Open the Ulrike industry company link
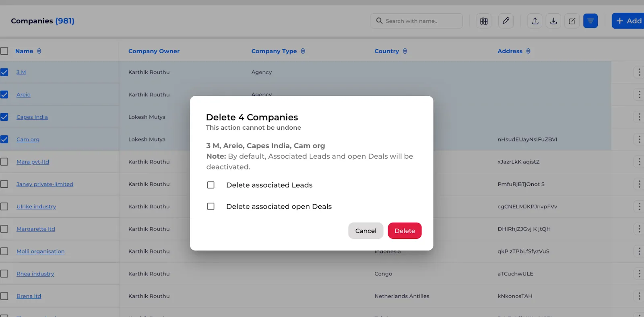The width and height of the screenshot is (644, 317). 36,207
